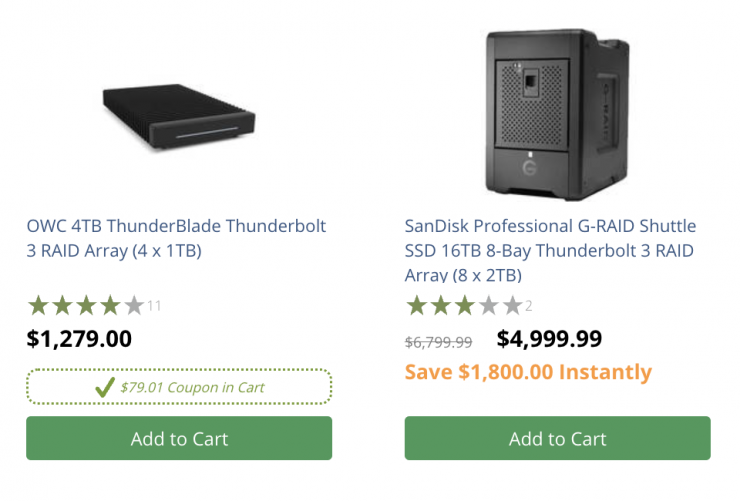740x501 pixels.
Task: Add SanDisk G-RAID Shuttle to cart
Action: click(557, 438)
